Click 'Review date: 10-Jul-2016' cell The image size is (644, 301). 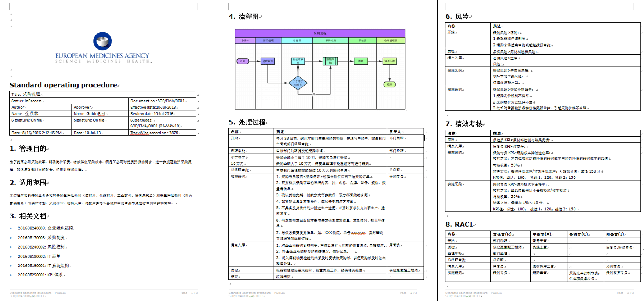tap(162, 114)
